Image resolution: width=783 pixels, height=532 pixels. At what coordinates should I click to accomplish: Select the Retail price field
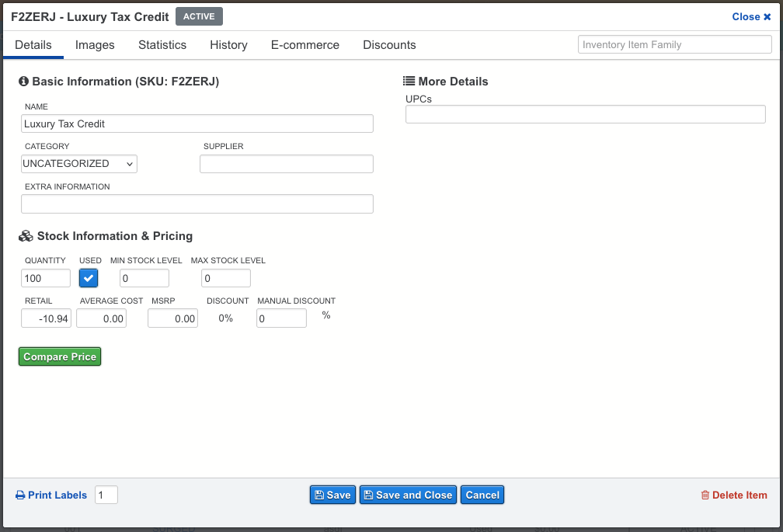tap(47, 318)
